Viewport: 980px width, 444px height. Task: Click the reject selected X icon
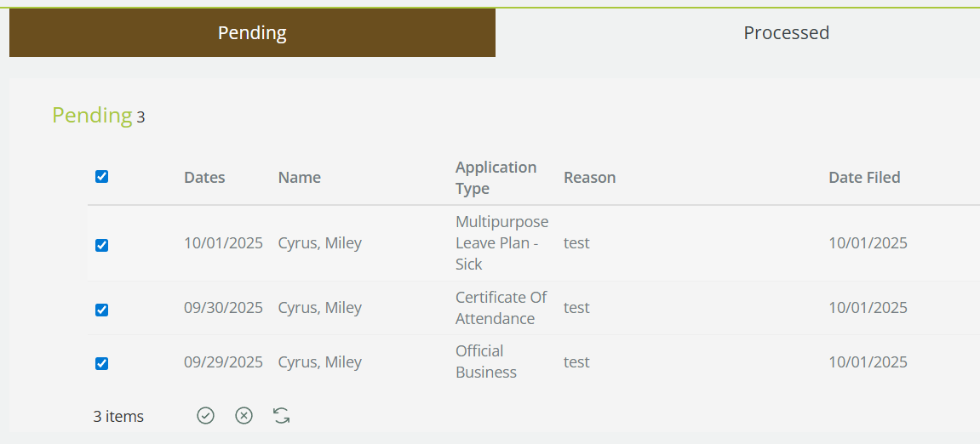244,415
